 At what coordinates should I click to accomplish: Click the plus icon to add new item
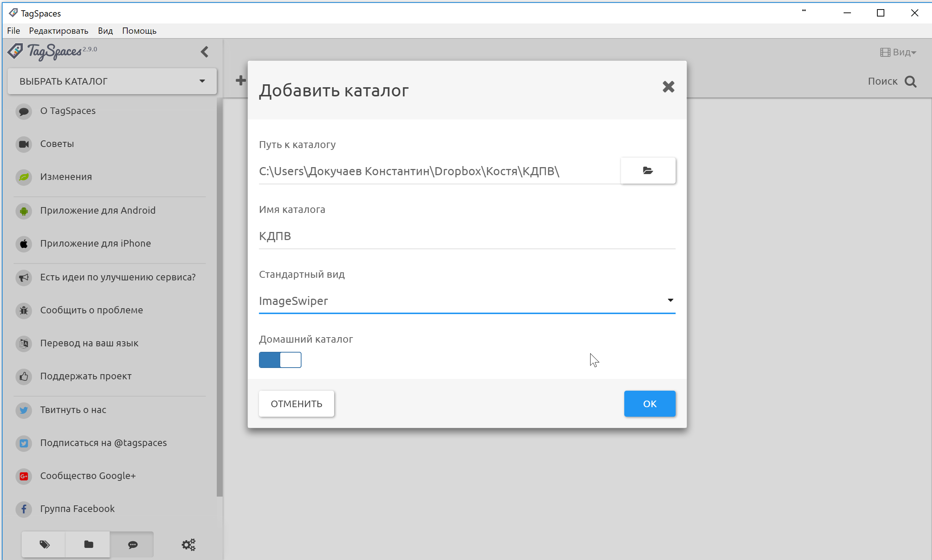241,80
